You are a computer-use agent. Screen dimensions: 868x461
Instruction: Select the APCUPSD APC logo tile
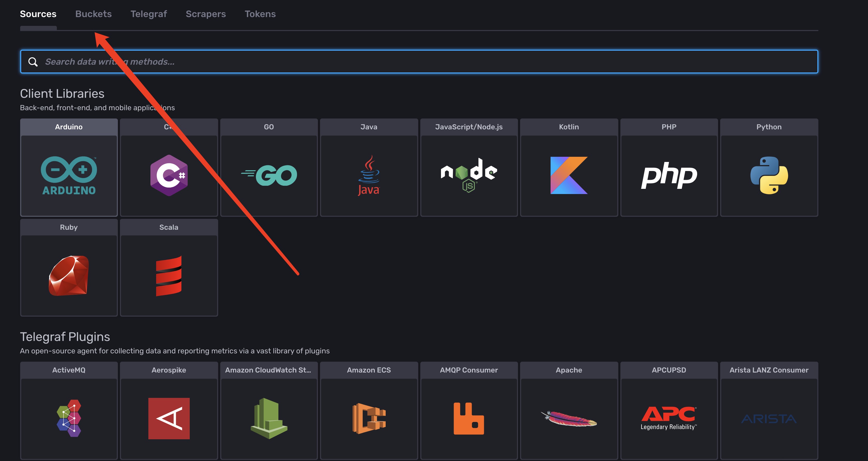(669, 410)
